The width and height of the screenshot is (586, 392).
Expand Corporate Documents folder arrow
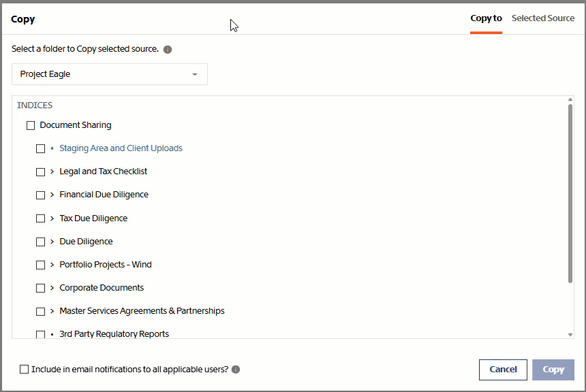52,287
